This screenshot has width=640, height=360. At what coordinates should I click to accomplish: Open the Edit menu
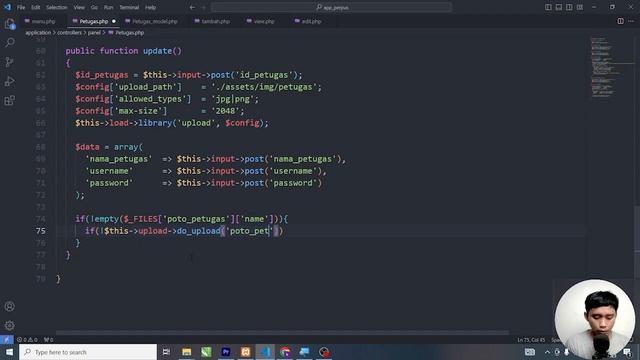36,7
